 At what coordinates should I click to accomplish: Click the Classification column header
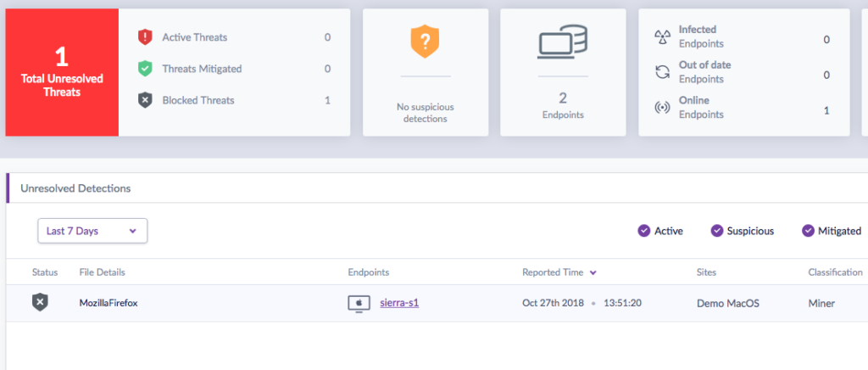point(835,272)
